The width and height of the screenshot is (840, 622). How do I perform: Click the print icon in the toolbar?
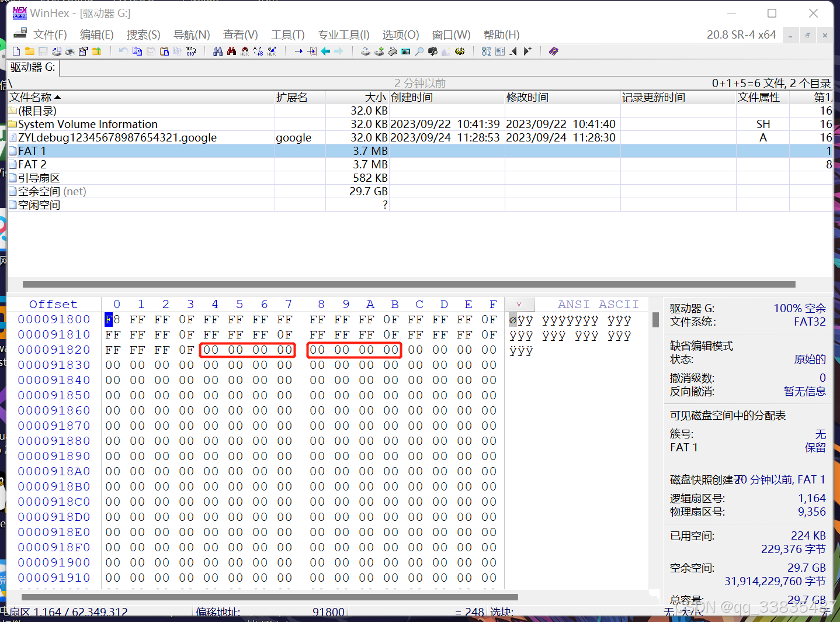(x=69, y=51)
